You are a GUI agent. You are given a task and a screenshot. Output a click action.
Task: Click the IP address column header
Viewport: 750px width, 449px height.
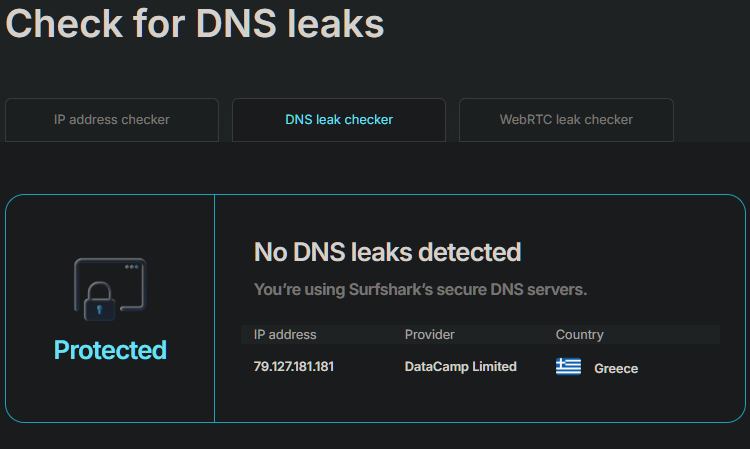pyautogui.click(x=285, y=335)
